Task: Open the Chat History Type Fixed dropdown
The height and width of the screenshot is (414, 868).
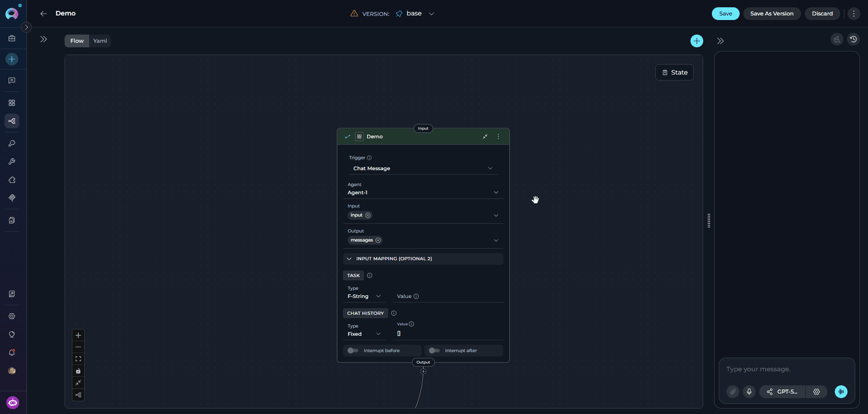Action: pos(364,334)
